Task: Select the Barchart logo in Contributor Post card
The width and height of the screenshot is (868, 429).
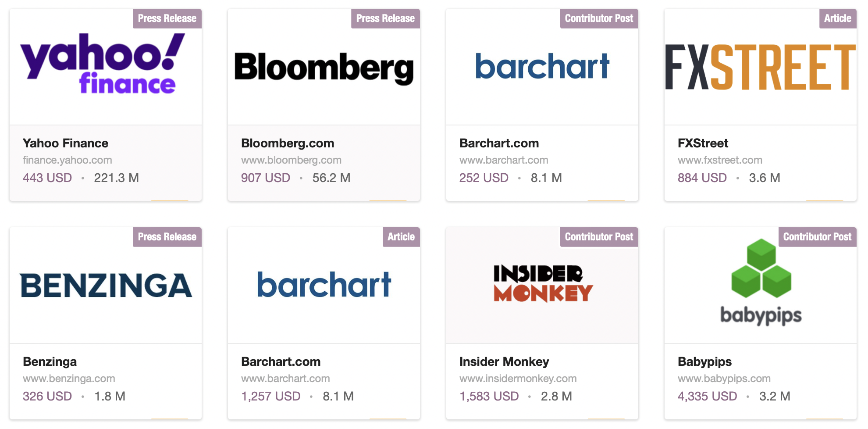Action: [542, 66]
